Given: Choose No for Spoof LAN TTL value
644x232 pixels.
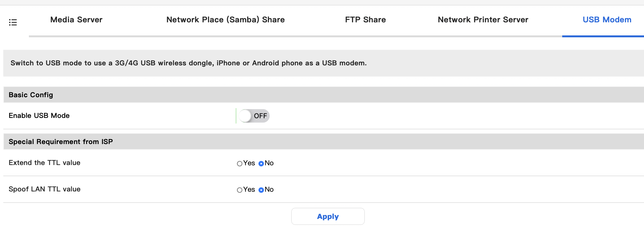Looking at the screenshot, I should pyautogui.click(x=261, y=190).
